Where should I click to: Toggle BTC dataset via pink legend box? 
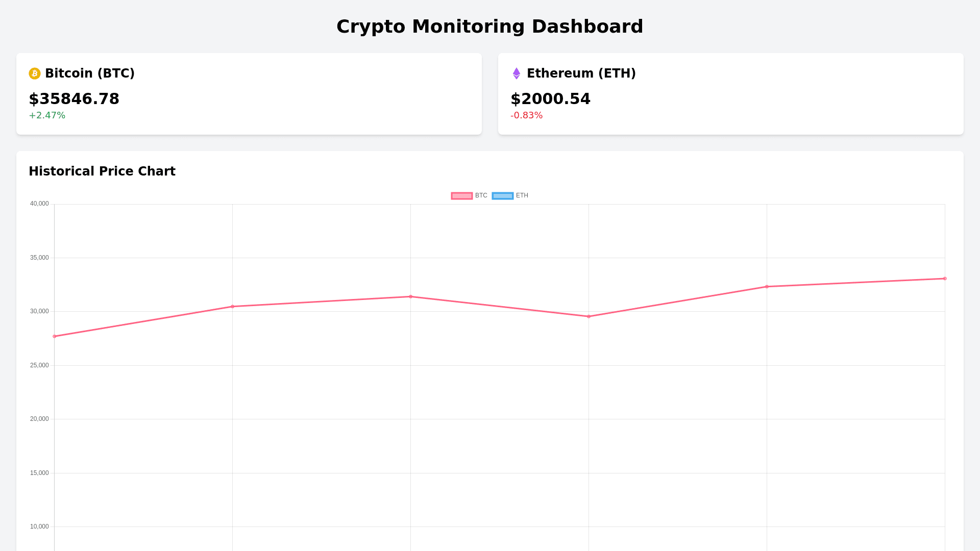(x=462, y=196)
